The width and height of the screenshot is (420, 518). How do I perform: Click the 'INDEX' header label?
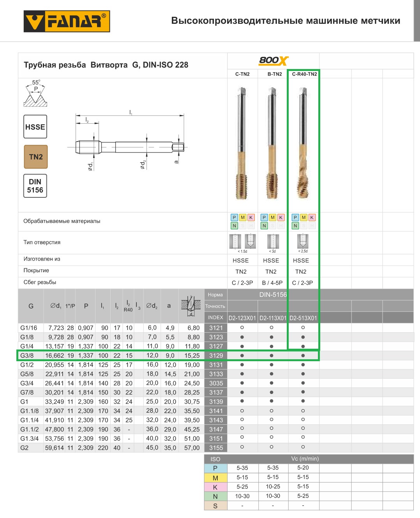tap(215, 318)
